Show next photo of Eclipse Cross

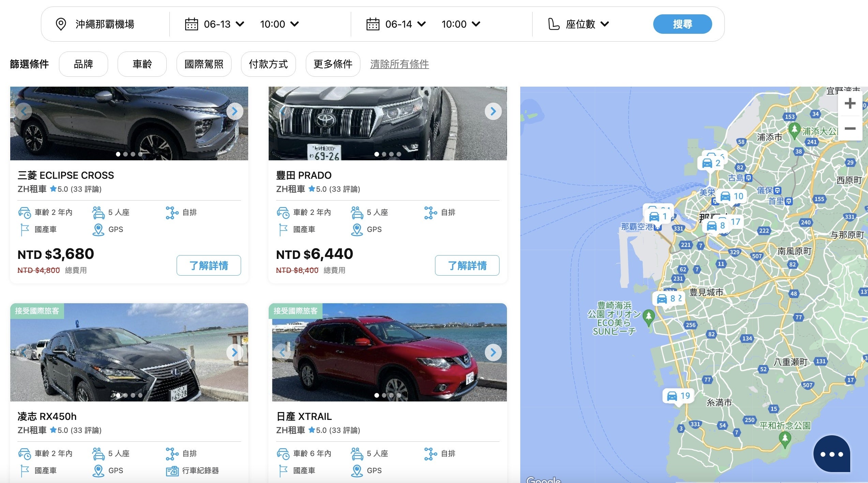[235, 111]
